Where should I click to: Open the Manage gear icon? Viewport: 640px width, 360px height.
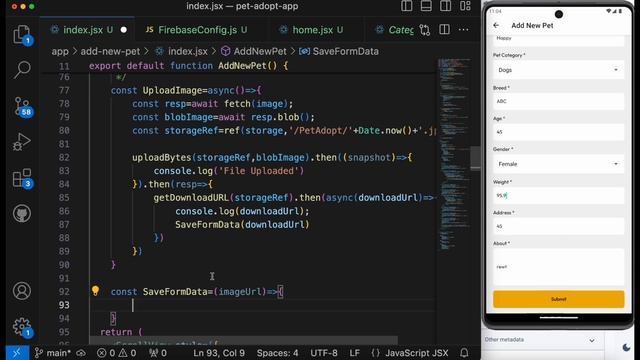[x=22, y=327]
